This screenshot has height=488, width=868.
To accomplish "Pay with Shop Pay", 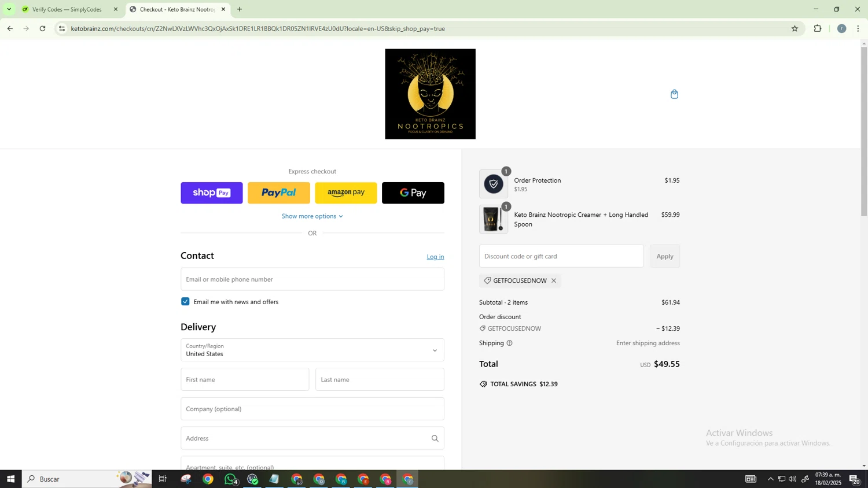I will click(x=212, y=193).
